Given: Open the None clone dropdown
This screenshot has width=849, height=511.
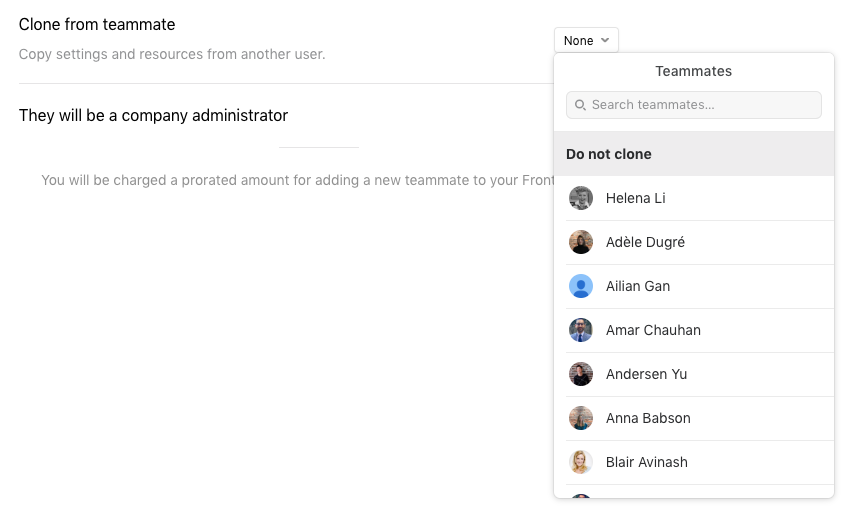Looking at the screenshot, I should [x=586, y=41].
